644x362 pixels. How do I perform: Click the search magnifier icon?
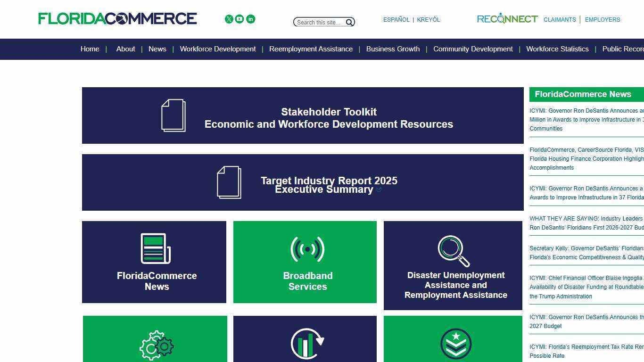(x=349, y=22)
